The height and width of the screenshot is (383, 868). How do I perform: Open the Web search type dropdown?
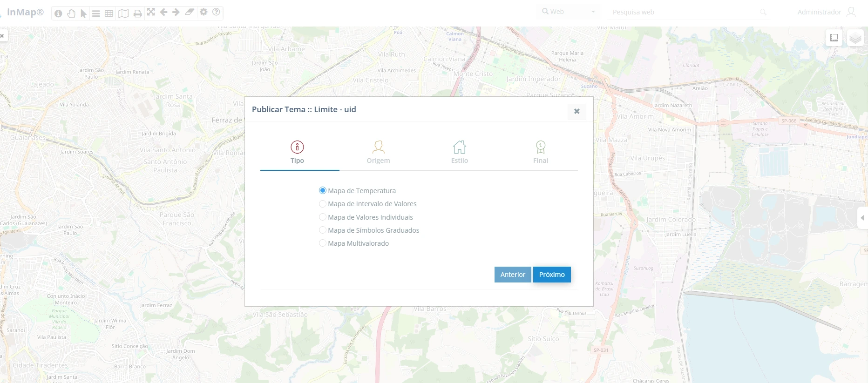(569, 12)
